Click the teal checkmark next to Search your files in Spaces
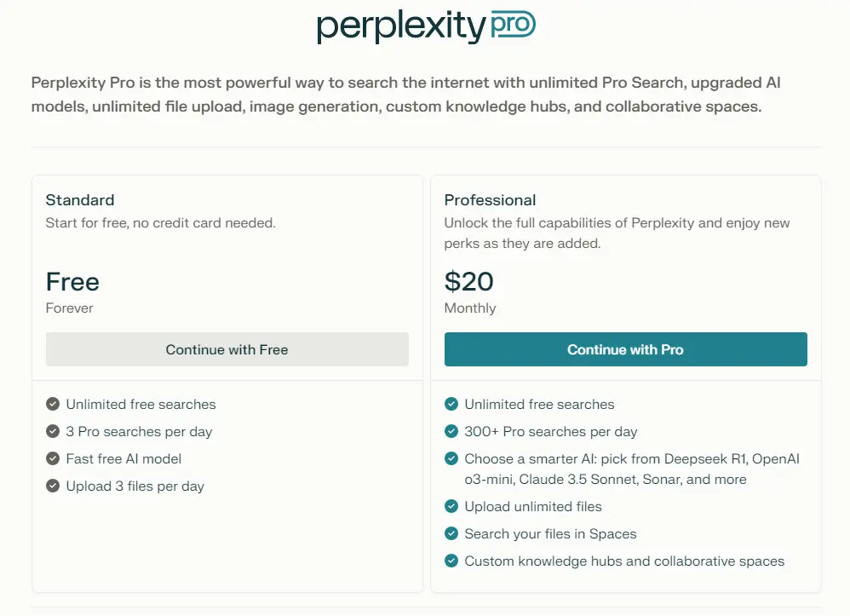 451,534
